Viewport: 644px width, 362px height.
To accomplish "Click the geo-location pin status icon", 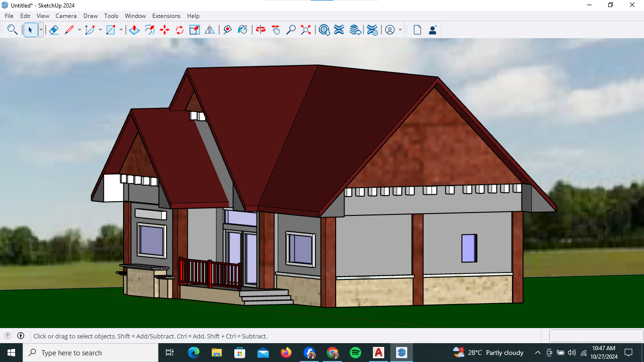I will click(x=7, y=336).
